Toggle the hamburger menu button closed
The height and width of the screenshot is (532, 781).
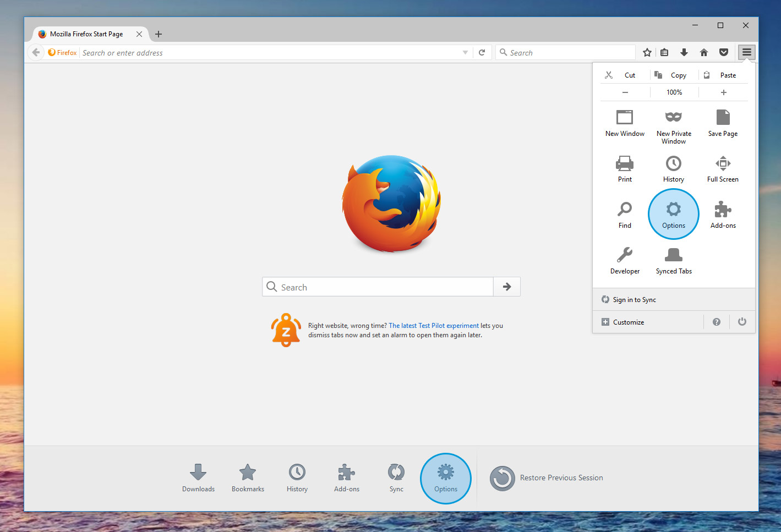[746, 52]
